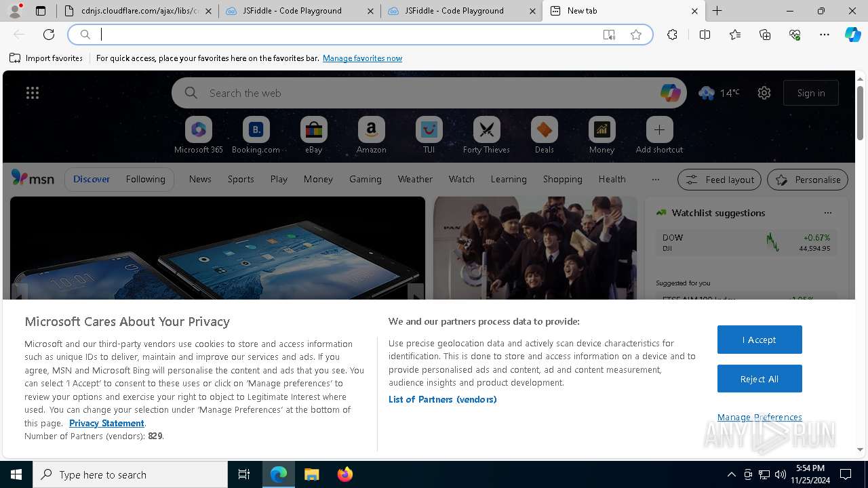
Task: Open Manage Preferences link
Action: pyautogui.click(x=759, y=417)
